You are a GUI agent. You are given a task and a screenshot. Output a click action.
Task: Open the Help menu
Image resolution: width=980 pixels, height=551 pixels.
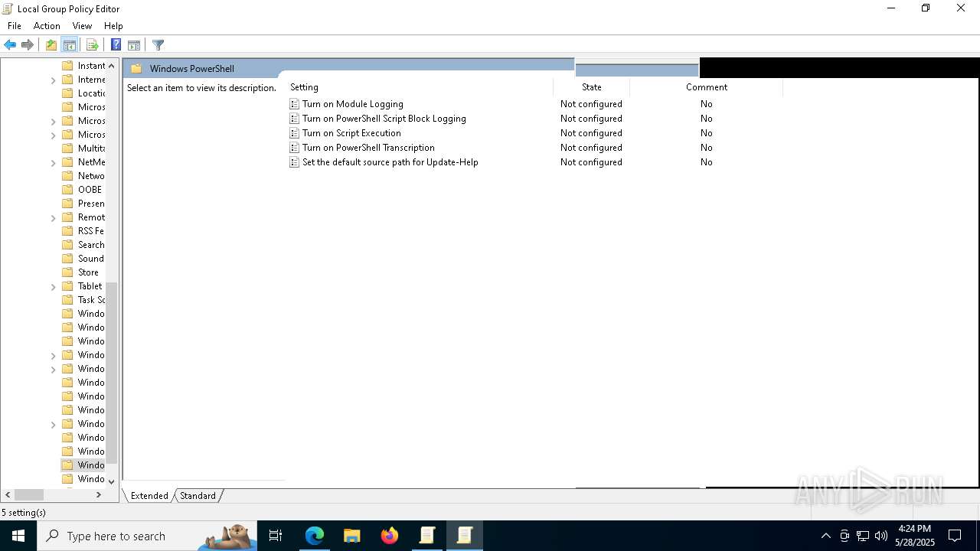point(113,26)
